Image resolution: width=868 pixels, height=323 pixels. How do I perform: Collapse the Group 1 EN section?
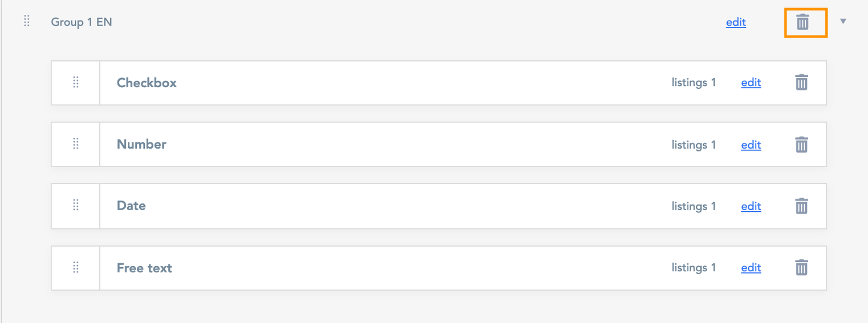point(843,22)
